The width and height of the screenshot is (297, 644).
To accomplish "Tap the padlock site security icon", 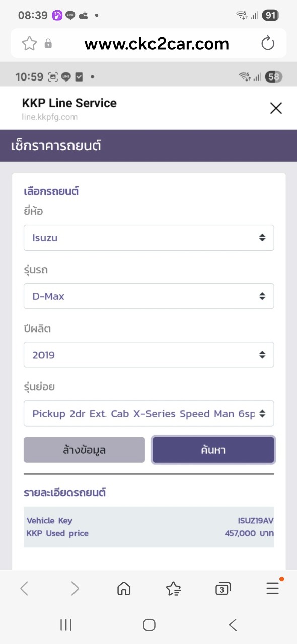I will coord(48,44).
